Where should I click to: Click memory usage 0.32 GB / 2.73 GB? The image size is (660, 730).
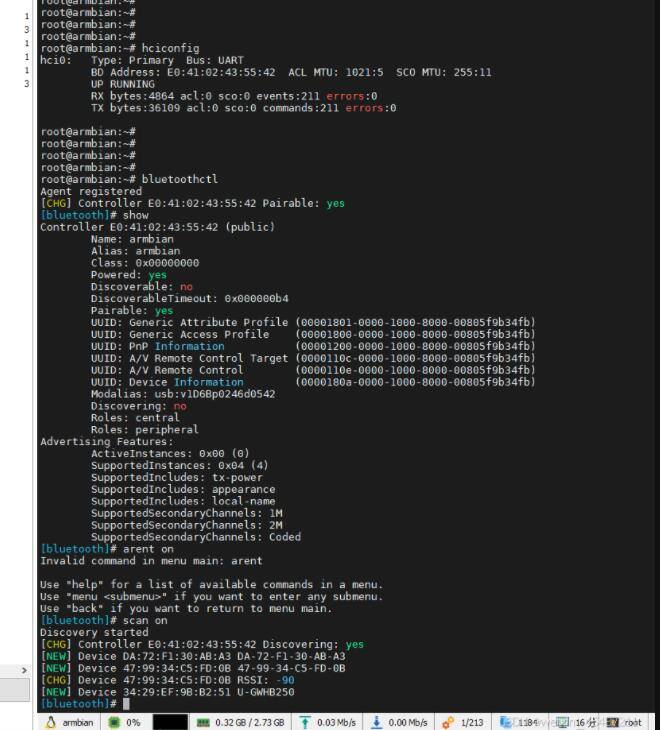[249, 723]
